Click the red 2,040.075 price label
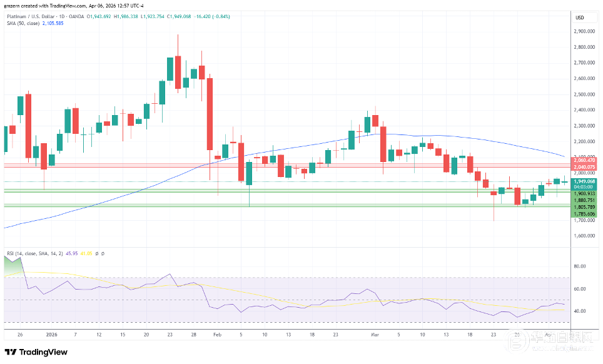 pos(584,167)
